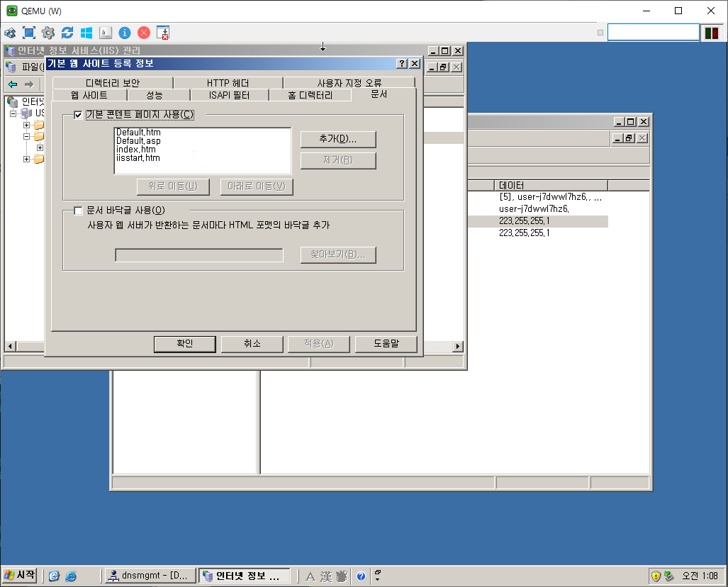Click the QEMU virtual machines cubes icon
Viewport: 728px width, 587px height.
(x=10, y=33)
